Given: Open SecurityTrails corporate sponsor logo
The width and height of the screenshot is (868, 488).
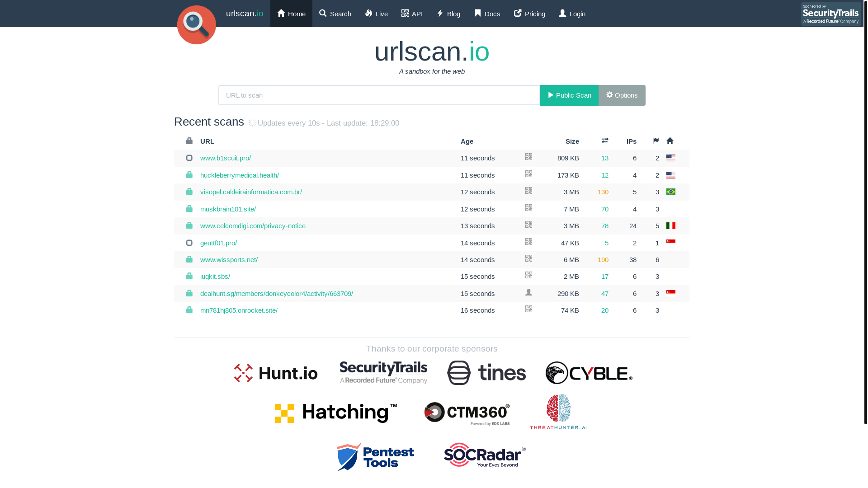Looking at the screenshot, I should coord(383,373).
